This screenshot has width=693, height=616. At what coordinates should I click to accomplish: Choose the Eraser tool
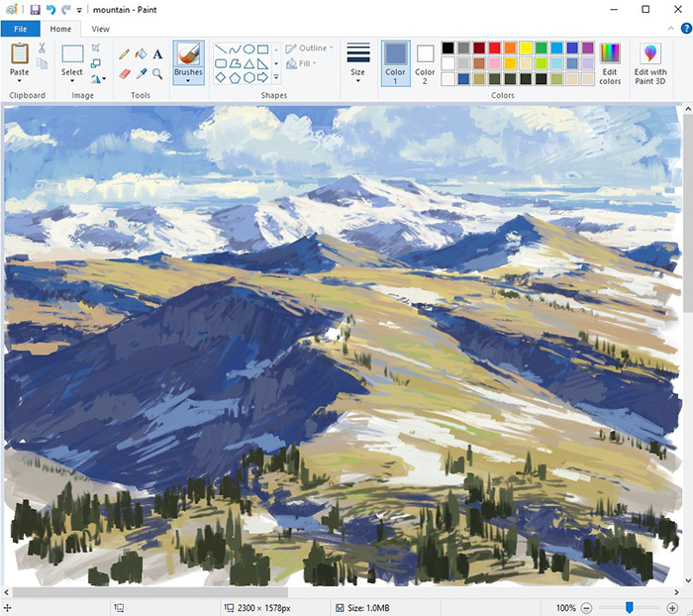125,73
